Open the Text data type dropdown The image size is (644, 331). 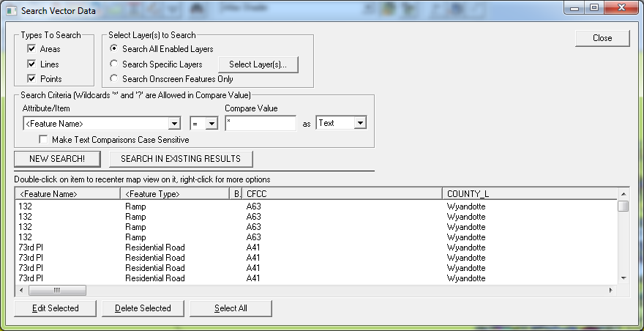(359, 123)
